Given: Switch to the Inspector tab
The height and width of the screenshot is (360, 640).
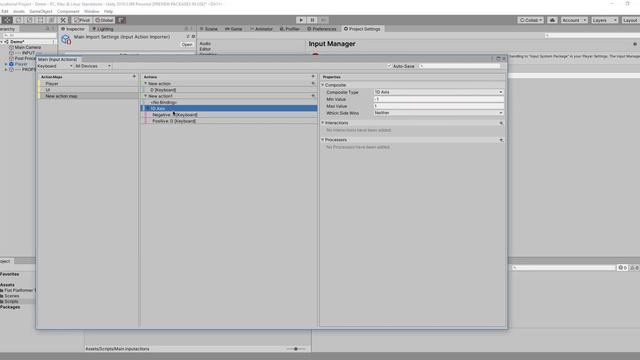Looking at the screenshot, I should [x=73, y=29].
